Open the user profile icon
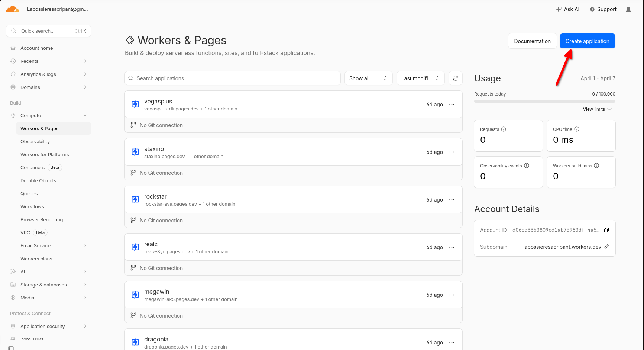This screenshot has height=350, width=644. pos(628,9)
